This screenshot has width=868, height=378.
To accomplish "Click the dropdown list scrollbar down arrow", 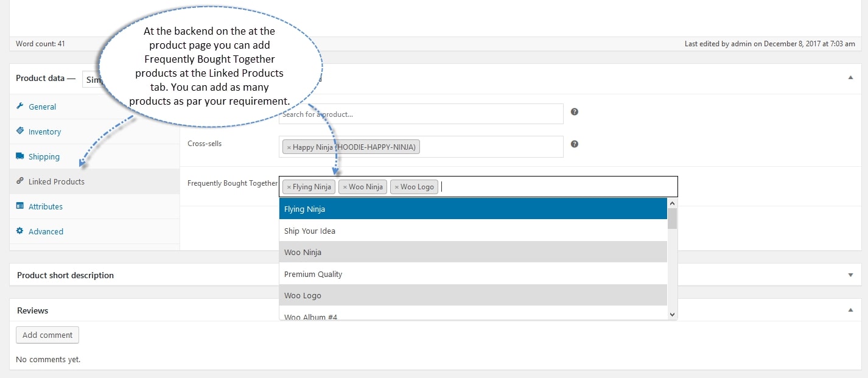I will coord(672,314).
